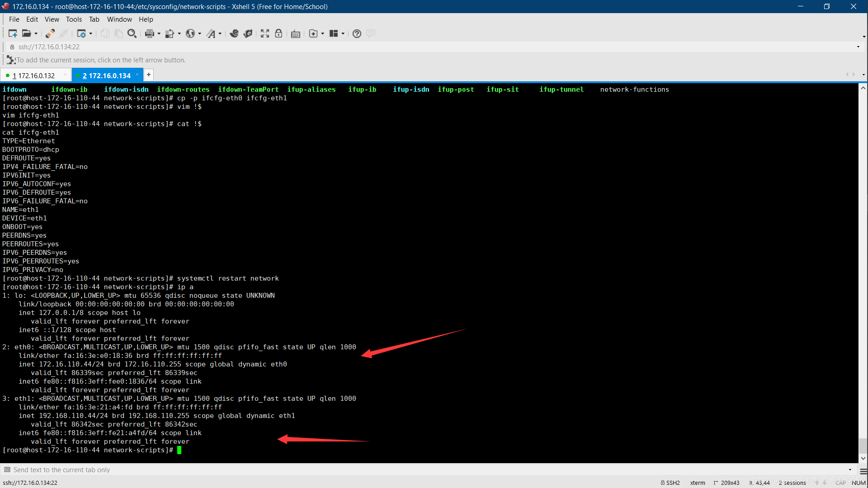Image resolution: width=868 pixels, height=488 pixels.
Task: Click the add-session arrow icon in links bar
Action: (11, 60)
